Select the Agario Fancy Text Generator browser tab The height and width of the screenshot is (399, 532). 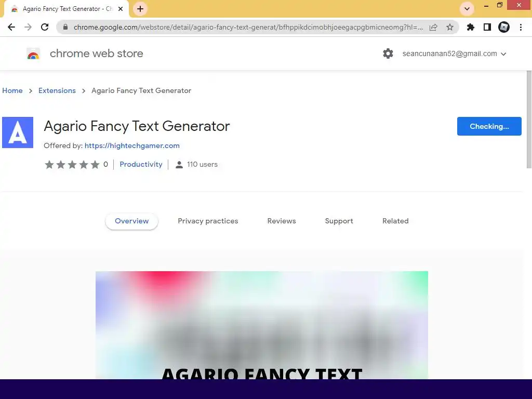click(x=66, y=9)
